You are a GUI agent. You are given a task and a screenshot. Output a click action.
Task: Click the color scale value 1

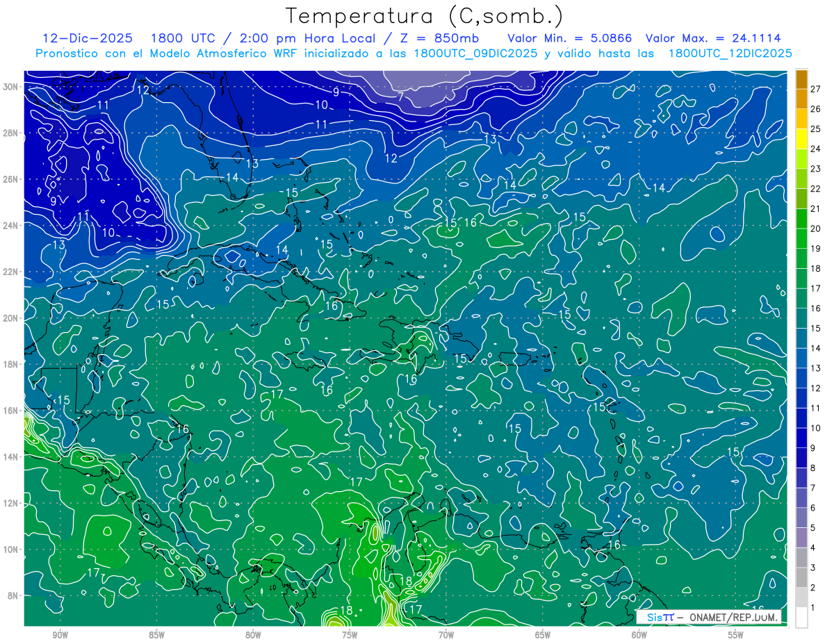click(813, 608)
